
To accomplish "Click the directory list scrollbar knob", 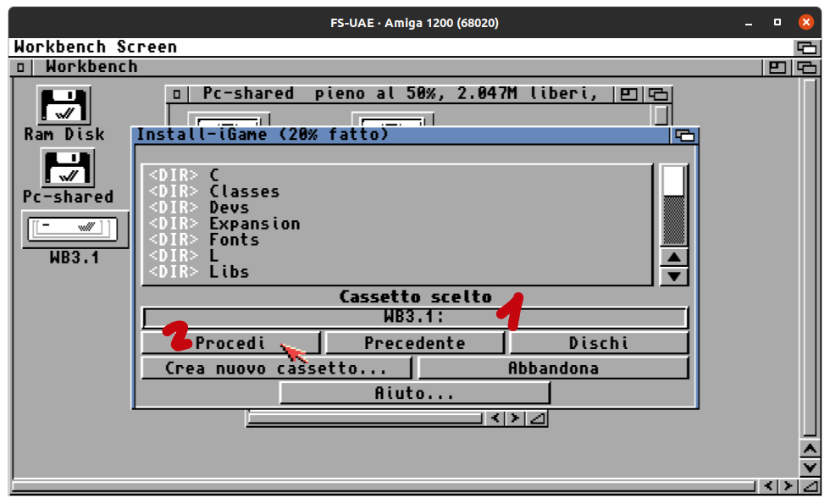I will [x=674, y=180].
